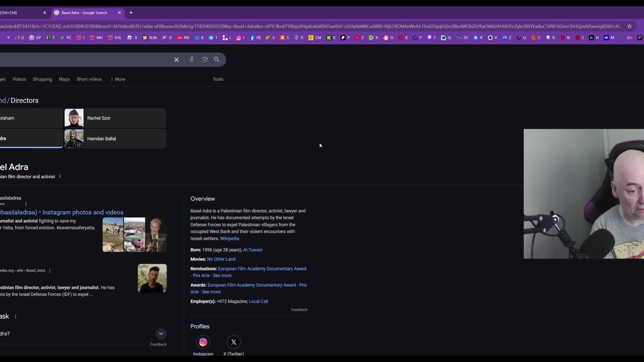Open Local Call employer link

point(258,302)
